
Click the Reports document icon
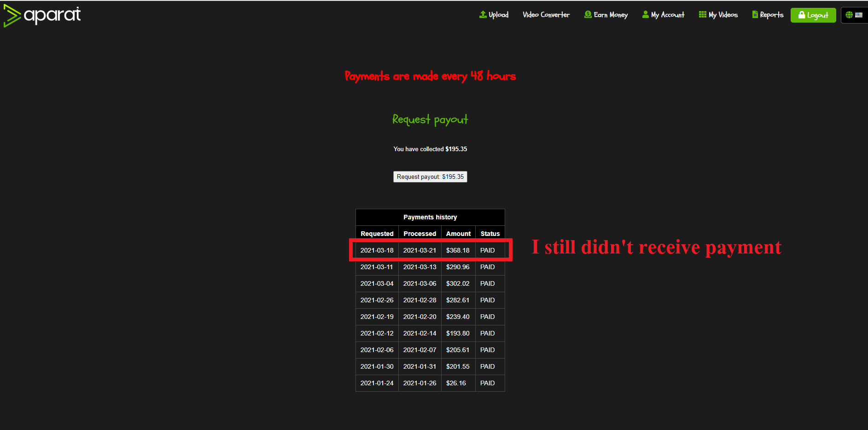[755, 15]
